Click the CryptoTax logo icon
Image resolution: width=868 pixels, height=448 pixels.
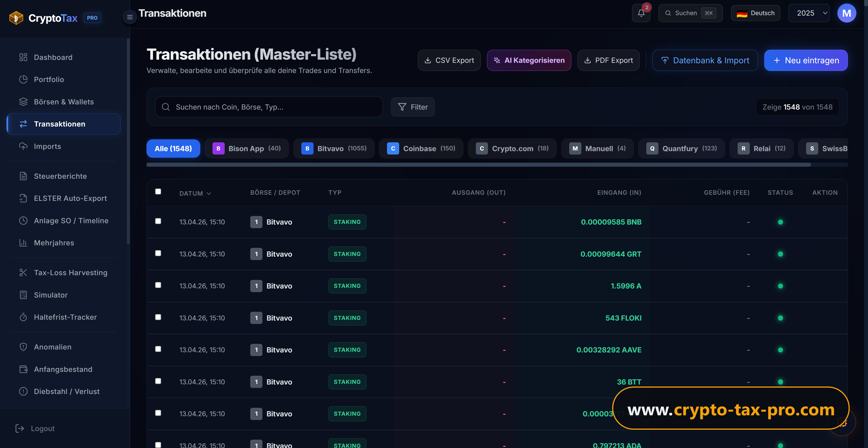[x=16, y=18]
